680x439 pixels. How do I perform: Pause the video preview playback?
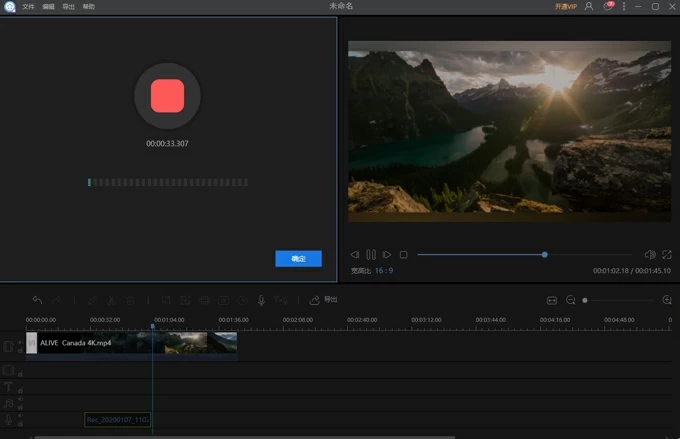pos(371,255)
